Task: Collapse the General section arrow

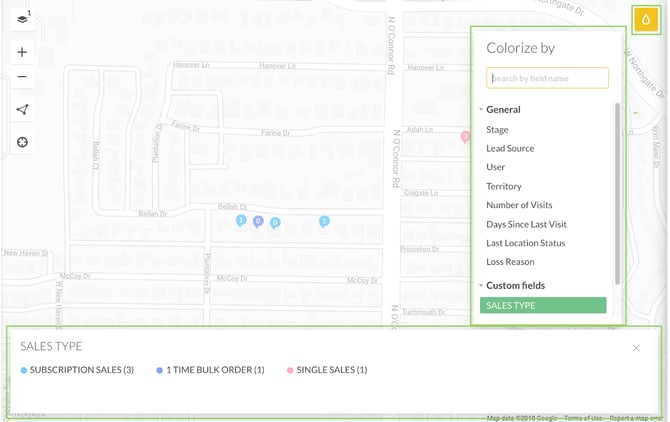Action: coord(481,109)
